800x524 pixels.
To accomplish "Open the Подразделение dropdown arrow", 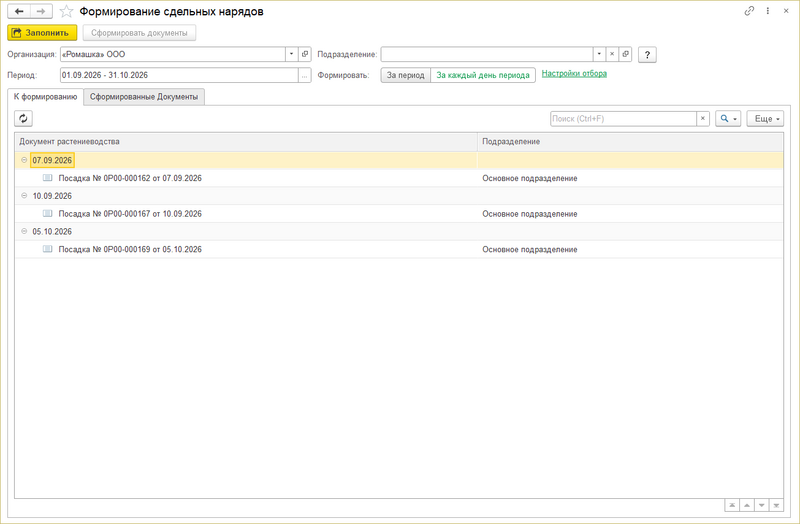I will tap(599, 54).
